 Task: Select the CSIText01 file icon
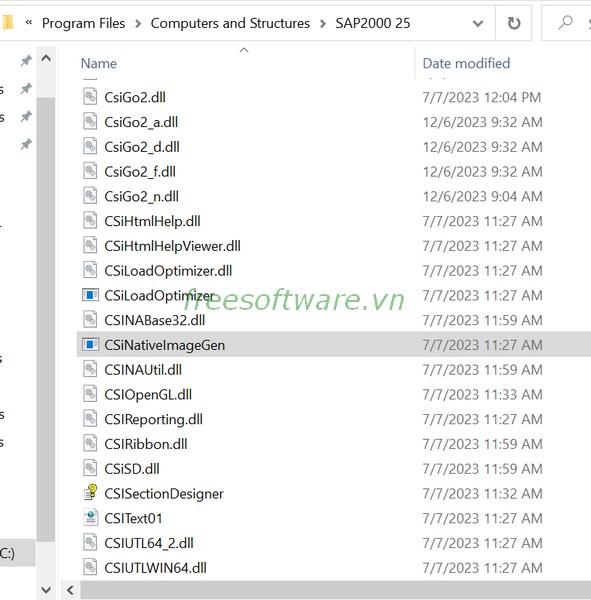pyautogui.click(x=90, y=518)
